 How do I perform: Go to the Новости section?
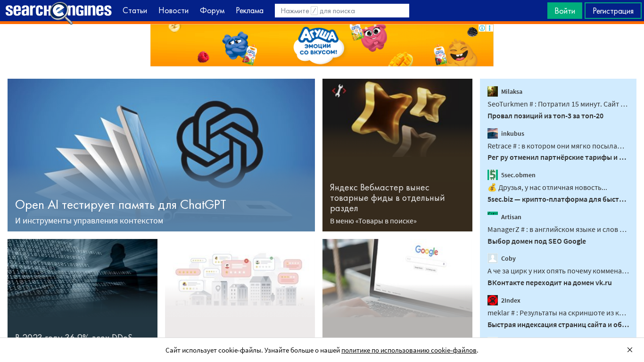pos(173,10)
